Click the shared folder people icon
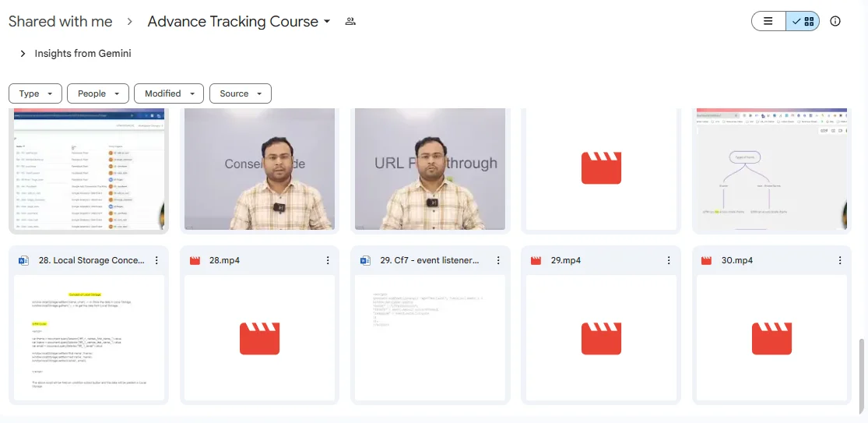868x423 pixels. (x=350, y=22)
